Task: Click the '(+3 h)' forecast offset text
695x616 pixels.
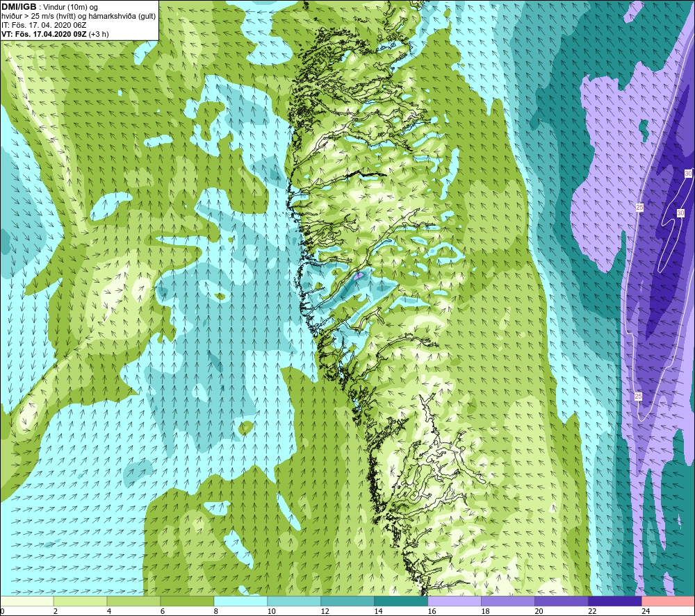Action: pos(99,34)
